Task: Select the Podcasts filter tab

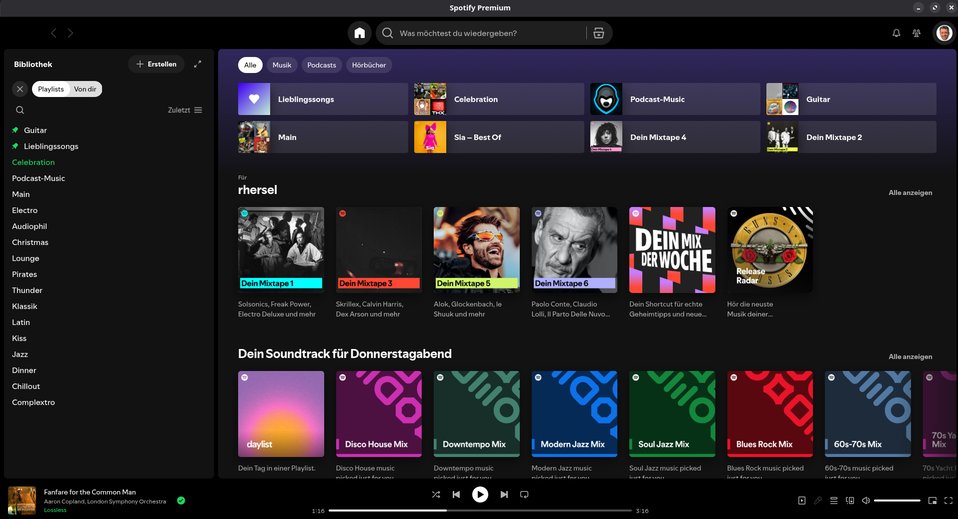Action: pyautogui.click(x=321, y=65)
